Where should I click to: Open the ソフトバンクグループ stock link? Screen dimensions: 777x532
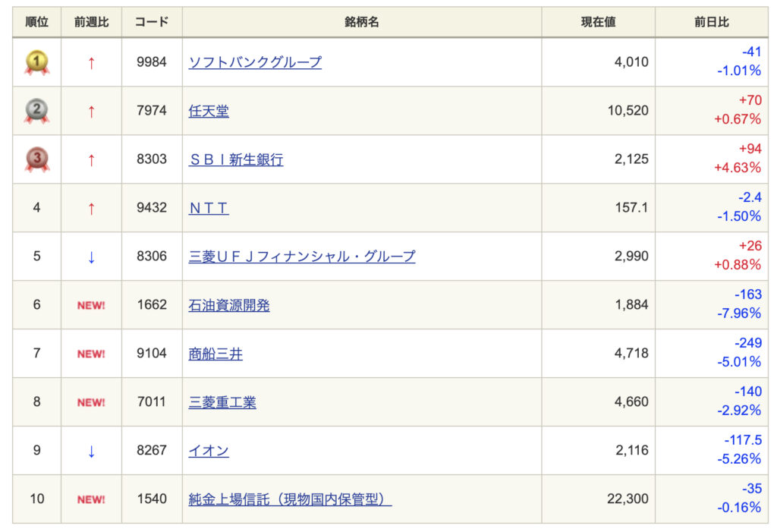point(255,62)
